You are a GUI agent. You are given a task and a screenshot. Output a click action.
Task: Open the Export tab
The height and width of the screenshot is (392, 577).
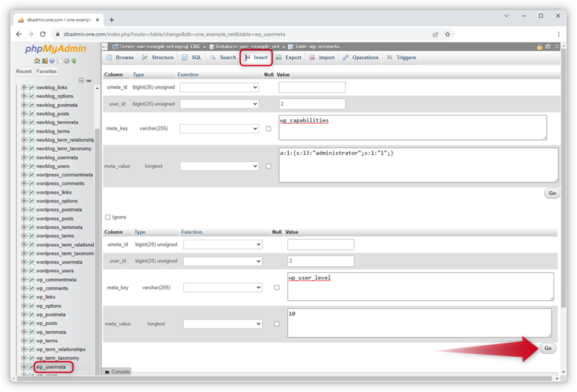point(288,58)
